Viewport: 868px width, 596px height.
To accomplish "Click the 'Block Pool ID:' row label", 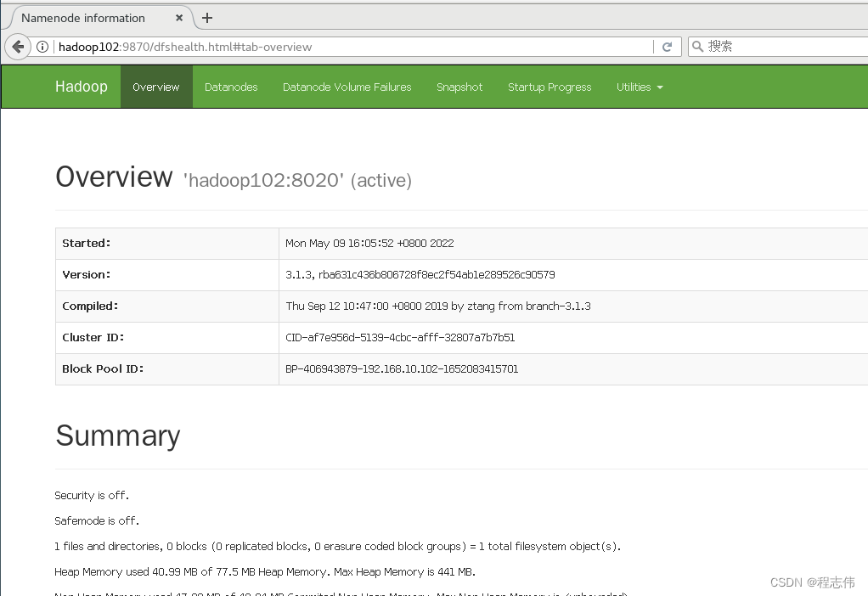I will tap(103, 369).
